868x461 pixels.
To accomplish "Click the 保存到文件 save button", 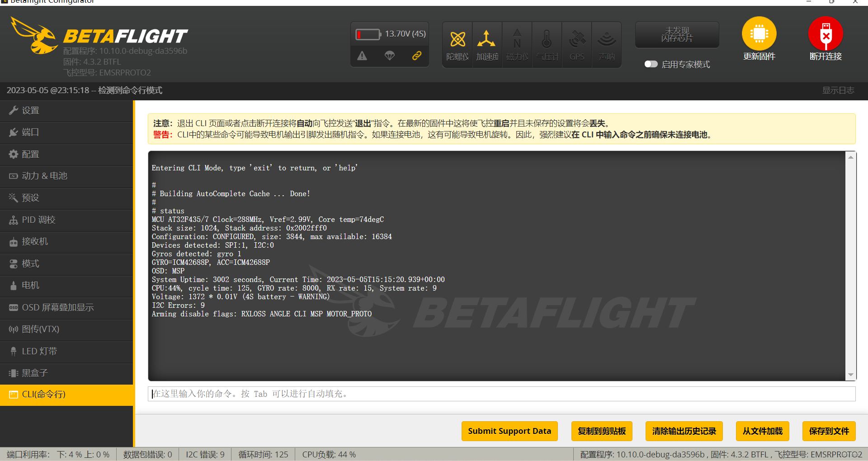I will pyautogui.click(x=829, y=431).
